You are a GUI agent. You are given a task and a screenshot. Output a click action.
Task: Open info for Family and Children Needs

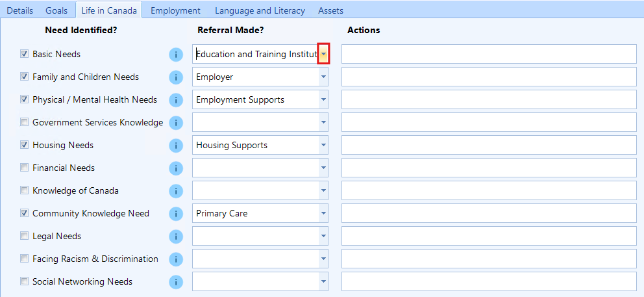point(175,77)
